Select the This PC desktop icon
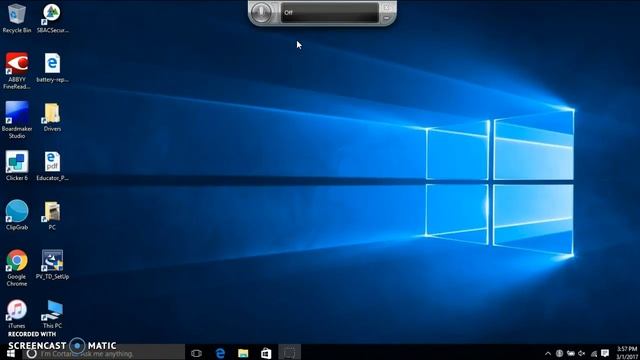This screenshot has height=360, width=640. tap(52, 314)
